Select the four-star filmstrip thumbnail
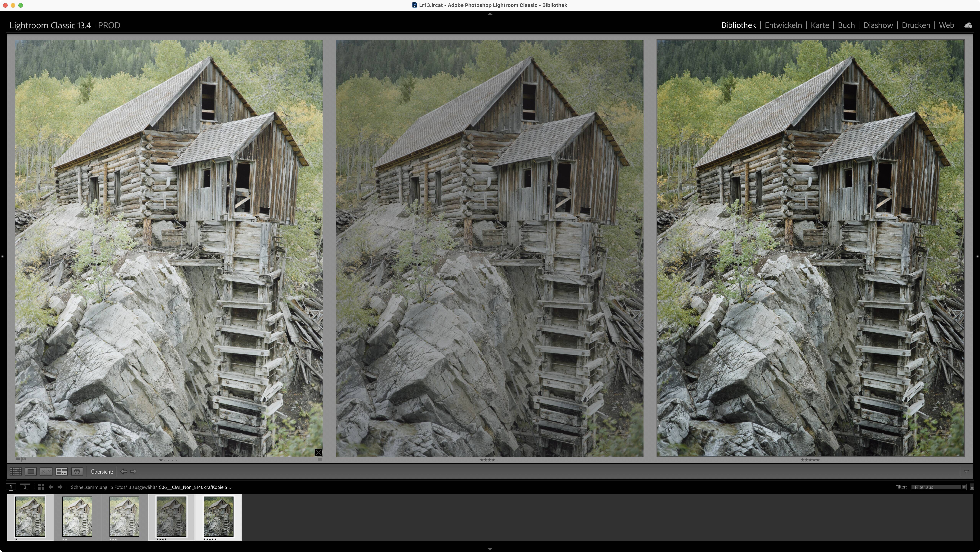980x552 pixels. point(171,516)
